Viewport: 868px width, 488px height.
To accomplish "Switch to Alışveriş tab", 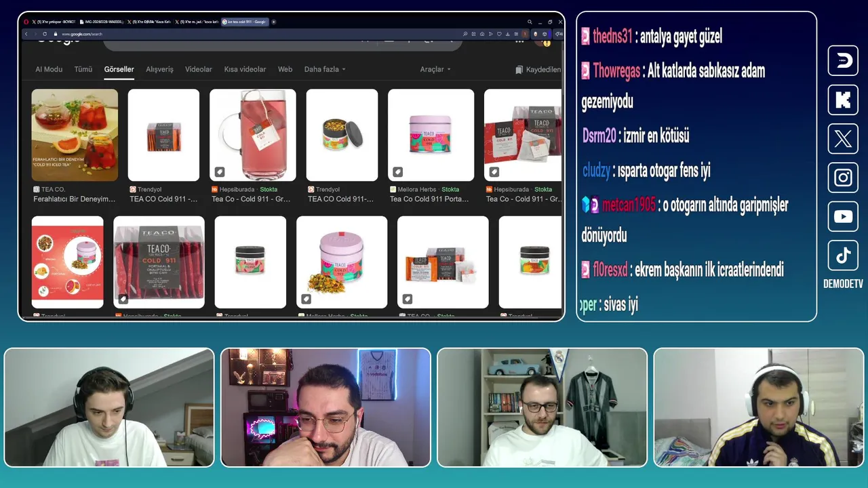I will point(159,69).
